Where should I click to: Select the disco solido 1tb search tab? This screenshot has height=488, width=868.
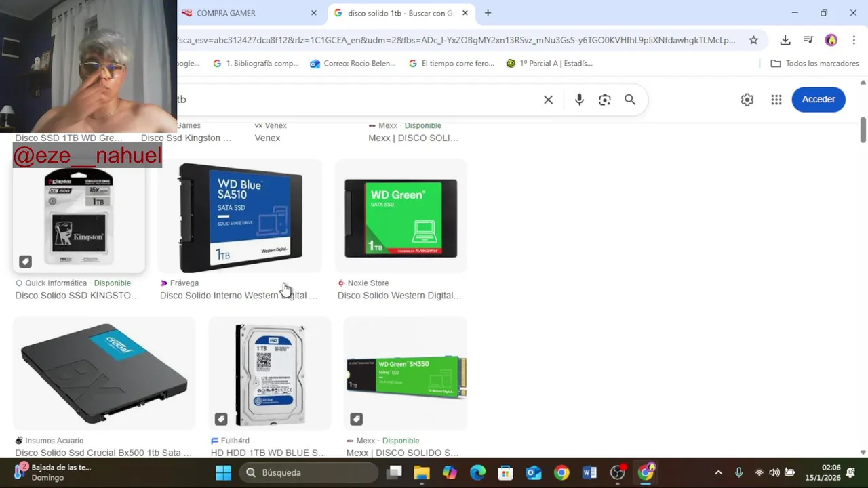coord(401,13)
